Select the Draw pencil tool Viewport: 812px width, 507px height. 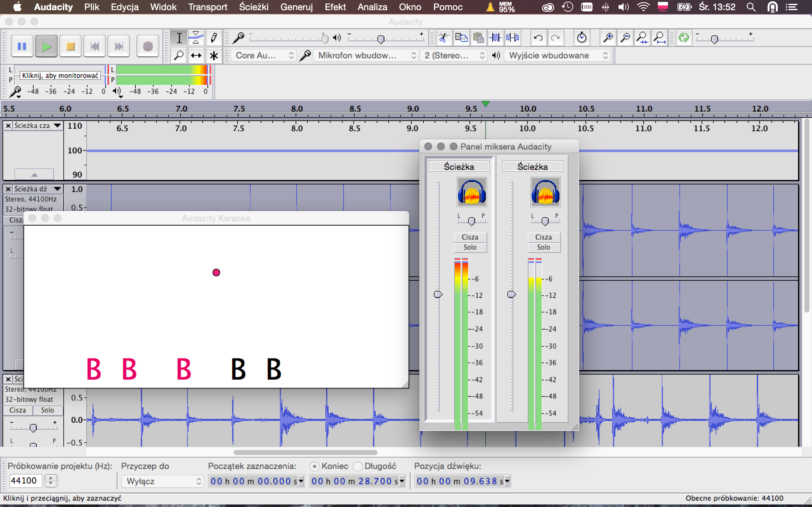pos(214,38)
